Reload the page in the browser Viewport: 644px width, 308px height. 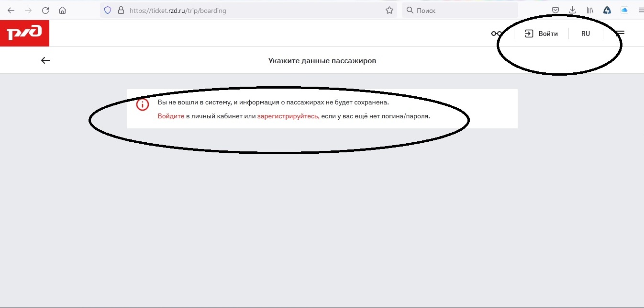[45, 10]
